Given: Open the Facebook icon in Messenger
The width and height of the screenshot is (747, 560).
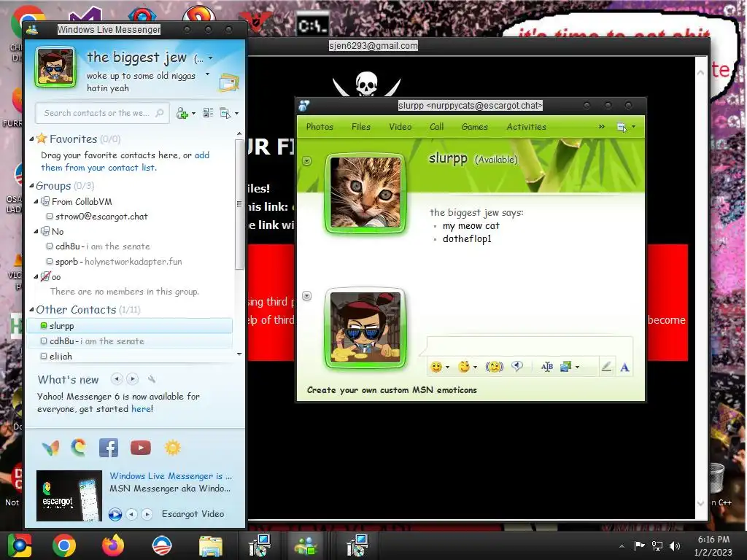Looking at the screenshot, I should click(109, 448).
